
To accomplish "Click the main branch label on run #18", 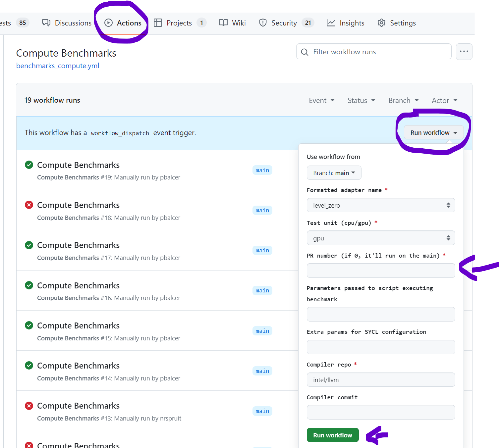I will [x=262, y=210].
